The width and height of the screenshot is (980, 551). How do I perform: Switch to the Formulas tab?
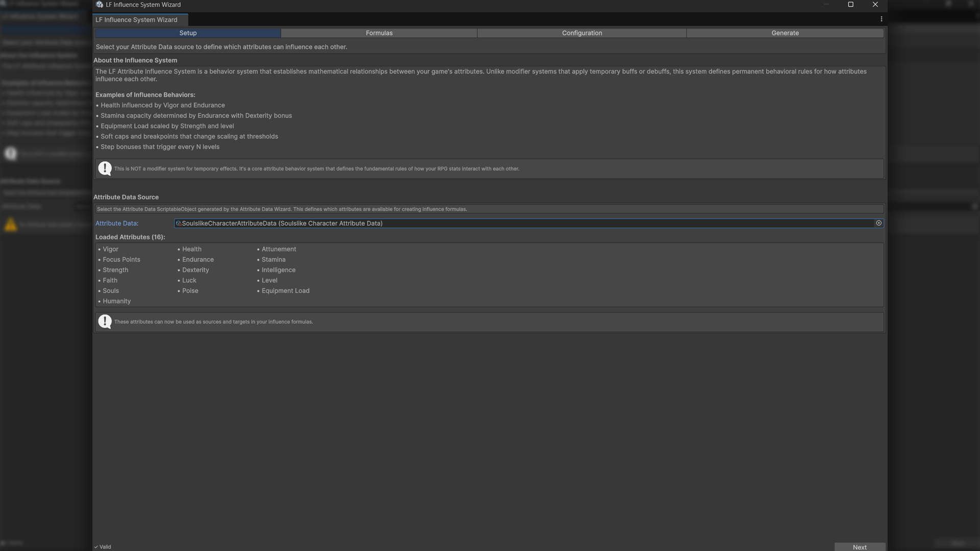[x=379, y=33]
